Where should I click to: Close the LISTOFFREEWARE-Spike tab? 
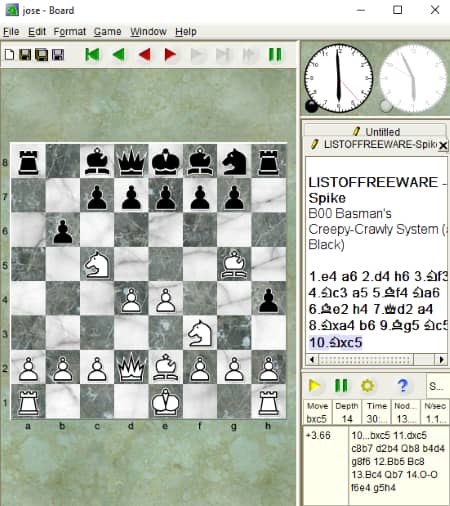[443, 145]
